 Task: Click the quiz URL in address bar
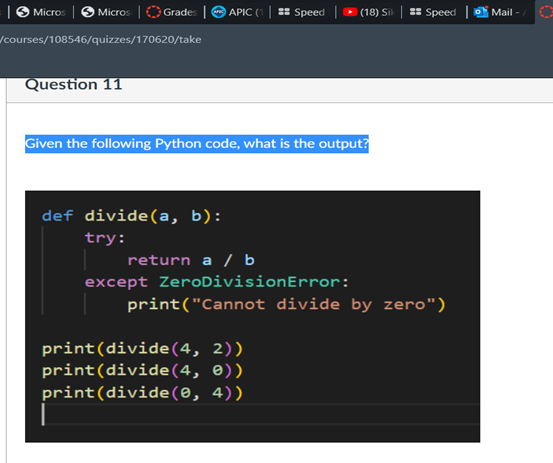[101, 39]
